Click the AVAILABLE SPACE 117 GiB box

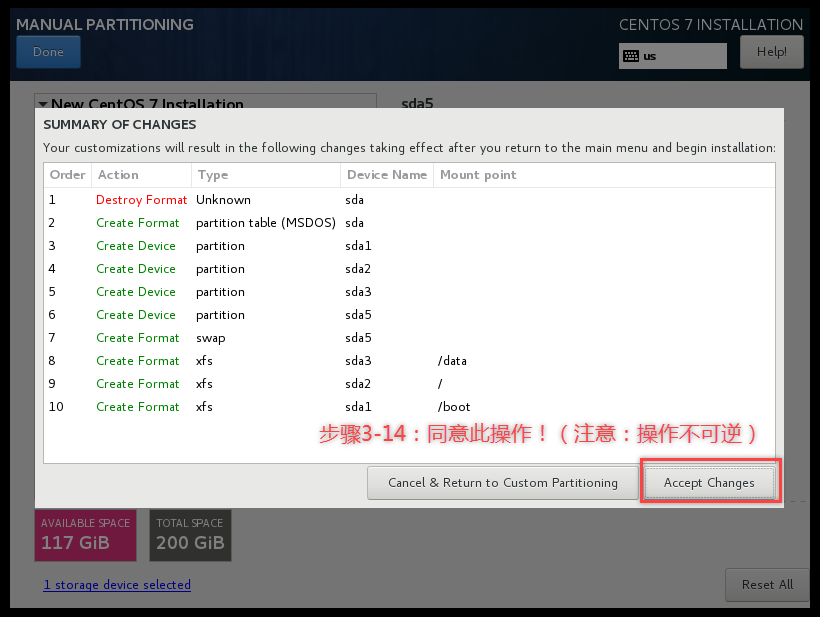86,535
